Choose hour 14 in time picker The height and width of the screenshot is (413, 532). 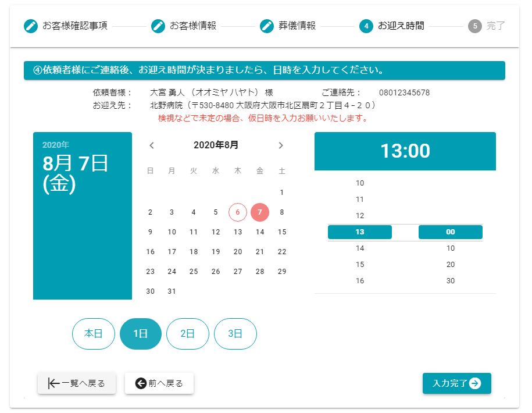[359, 248]
